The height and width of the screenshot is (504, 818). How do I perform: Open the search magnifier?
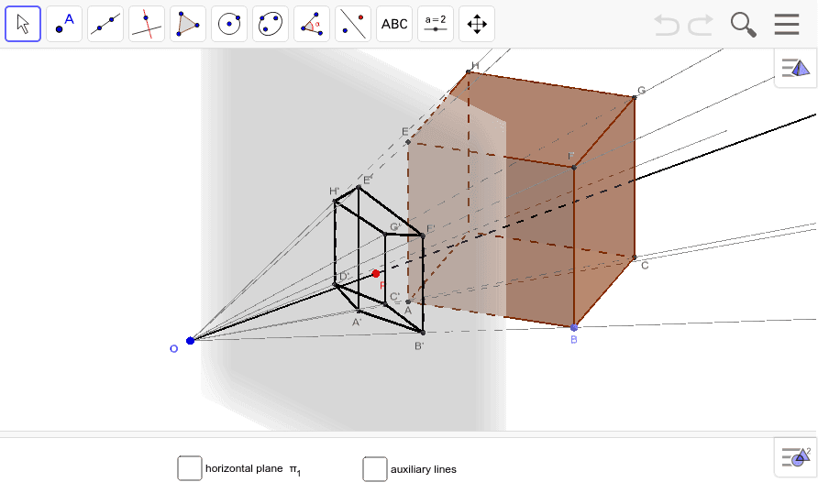click(743, 25)
